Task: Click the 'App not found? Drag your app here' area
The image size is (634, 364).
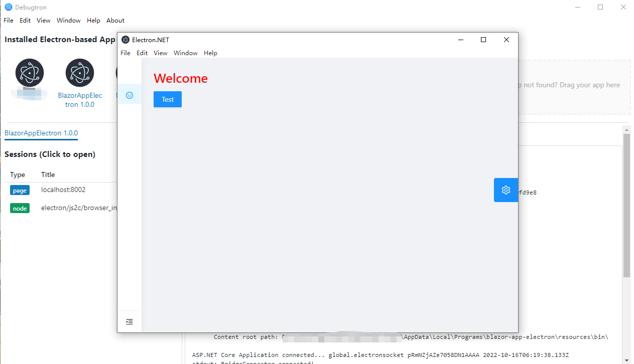Action: pyautogui.click(x=574, y=88)
